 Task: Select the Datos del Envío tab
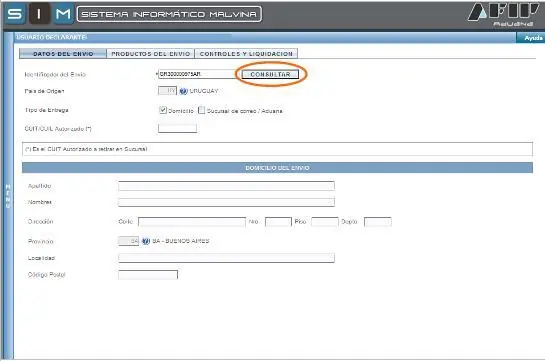pos(63,54)
